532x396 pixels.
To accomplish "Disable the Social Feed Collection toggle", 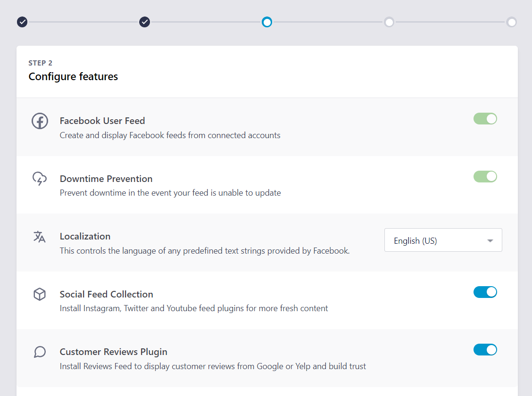I will 485,292.
